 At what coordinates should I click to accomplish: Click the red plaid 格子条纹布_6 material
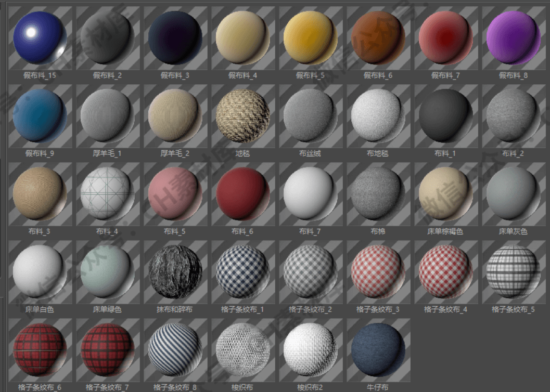point(40,349)
